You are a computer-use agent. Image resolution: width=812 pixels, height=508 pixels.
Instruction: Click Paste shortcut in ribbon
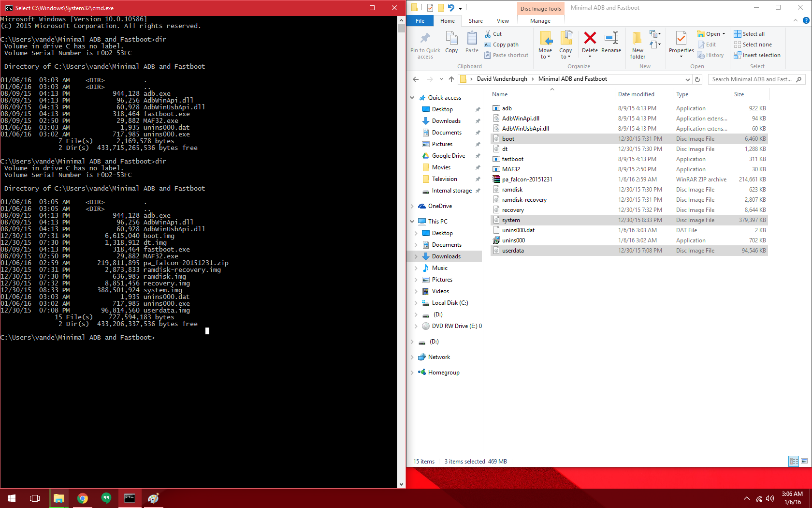(506, 55)
